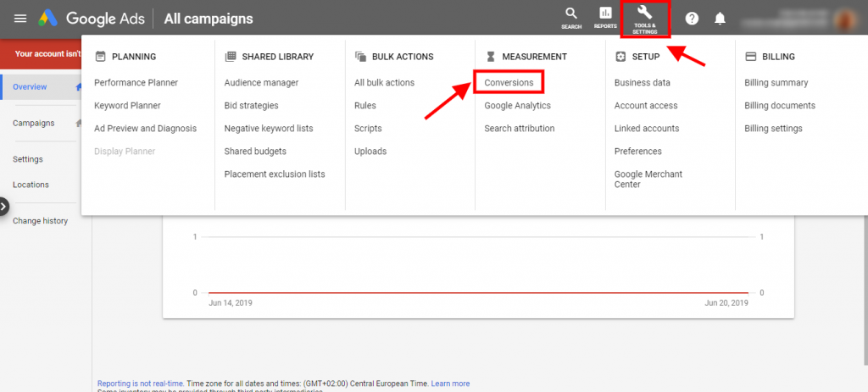Click the Setup section heading

(637, 57)
